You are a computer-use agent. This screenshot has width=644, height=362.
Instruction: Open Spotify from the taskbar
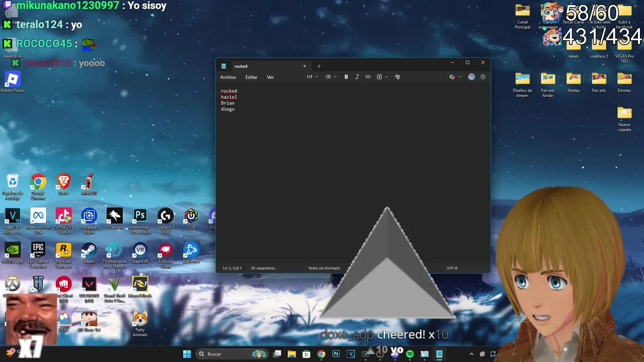410,354
